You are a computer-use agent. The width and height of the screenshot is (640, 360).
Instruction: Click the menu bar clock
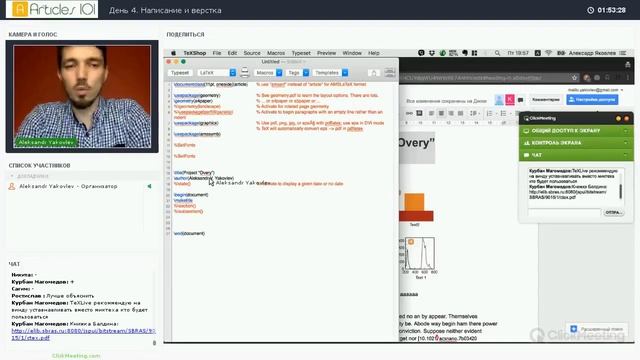(x=518, y=53)
